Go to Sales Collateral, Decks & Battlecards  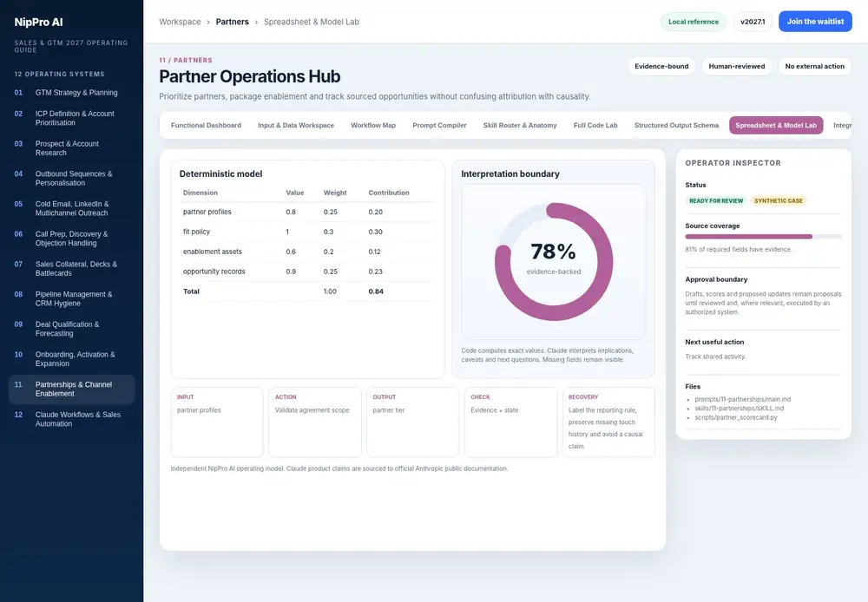point(71,268)
